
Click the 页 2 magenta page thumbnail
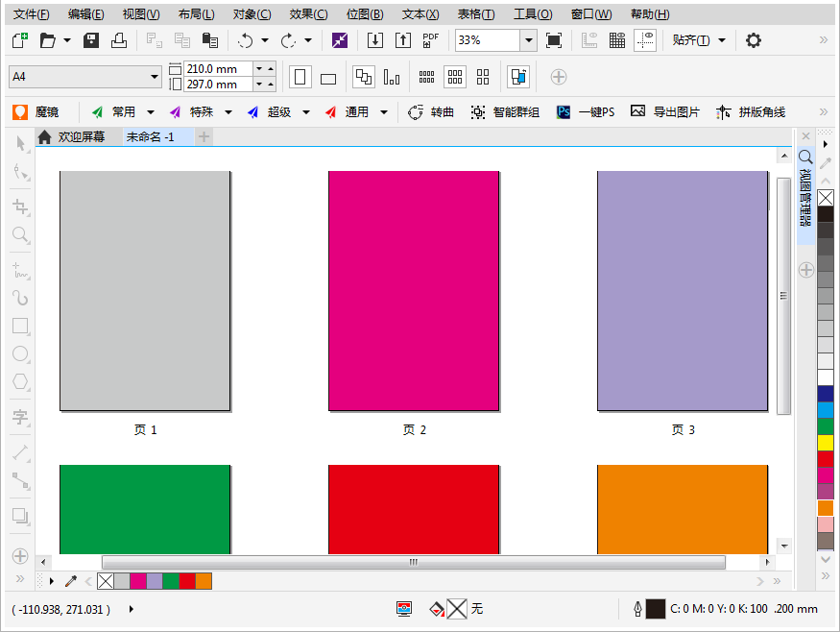pos(414,290)
